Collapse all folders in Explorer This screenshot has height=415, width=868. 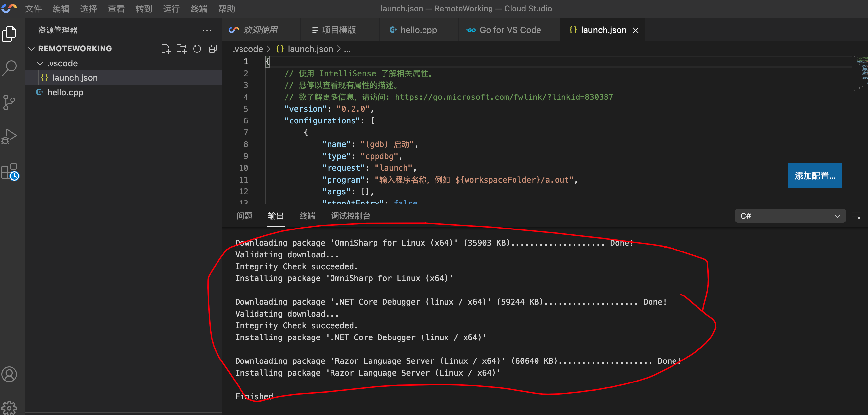click(213, 49)
